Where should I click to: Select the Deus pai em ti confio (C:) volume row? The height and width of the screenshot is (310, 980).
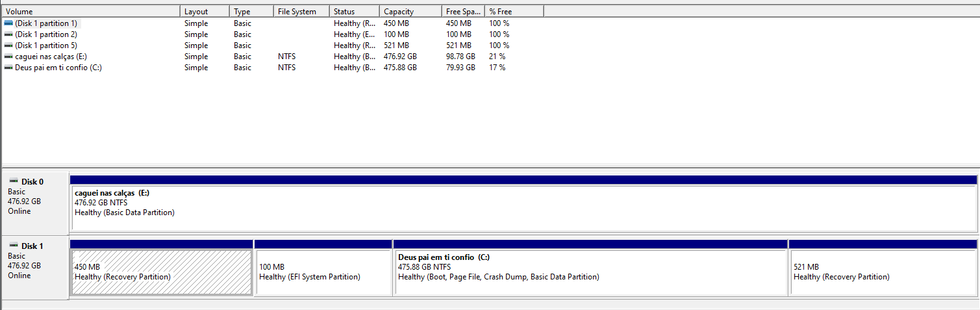tap(273, 68)
